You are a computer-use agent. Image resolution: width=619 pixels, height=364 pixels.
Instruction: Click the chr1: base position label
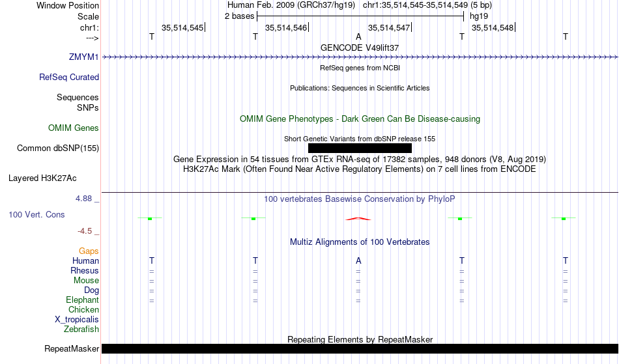pyautogui.click(x=90, y=27)
